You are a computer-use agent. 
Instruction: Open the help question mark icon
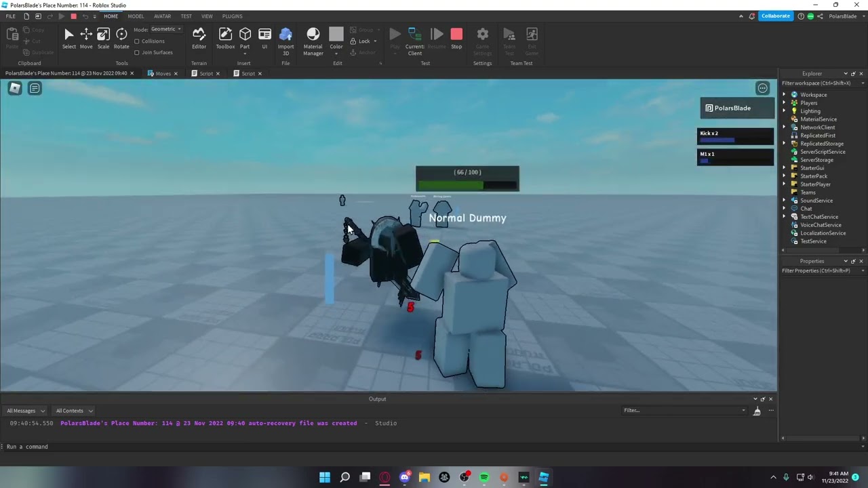pos(801,16)
